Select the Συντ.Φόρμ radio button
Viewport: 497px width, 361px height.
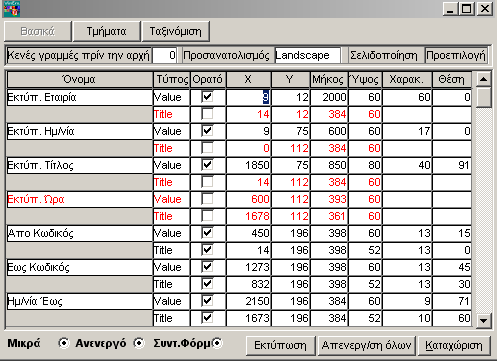click(217, 343)
